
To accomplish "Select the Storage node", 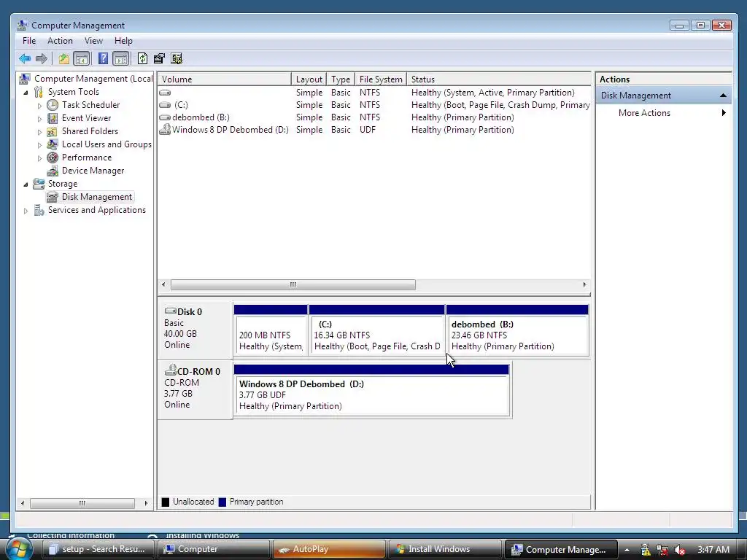I will (63, 184).
